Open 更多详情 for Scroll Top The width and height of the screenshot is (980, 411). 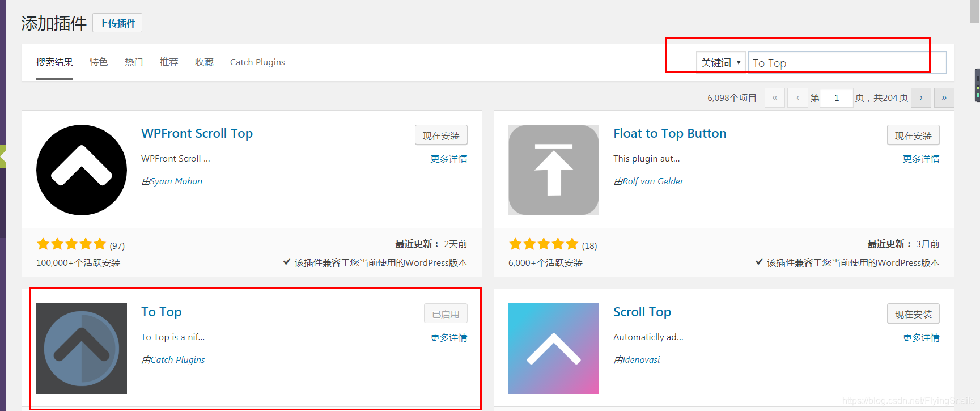[x=921, y=338]
